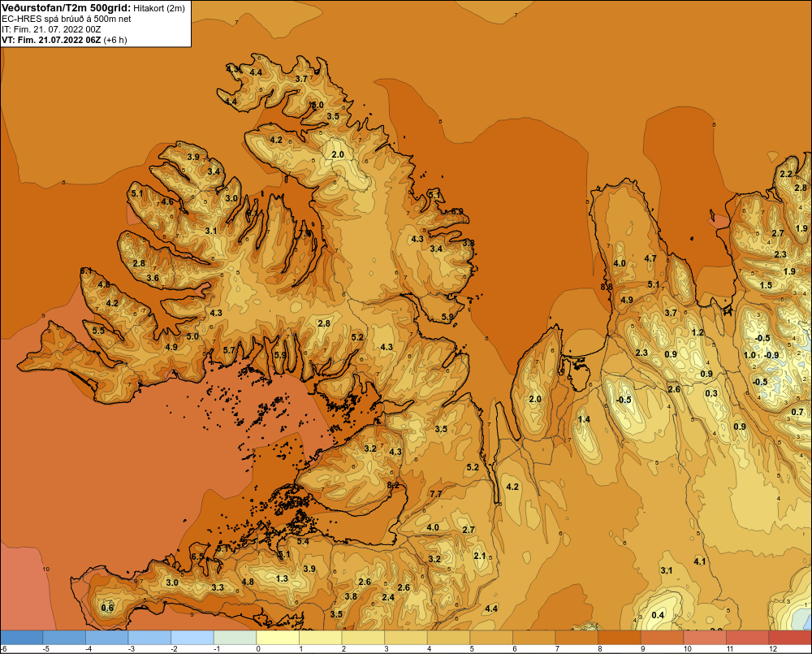Pick the legend color between 8 and 9
The height and width of the screenshot is (654, 812).
point(620,638)
